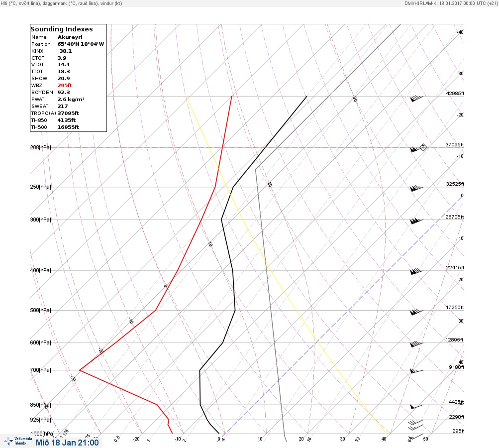The image size is (499, 448).
Task: Click the station name Akureyri
Action: tap(70, 37)
